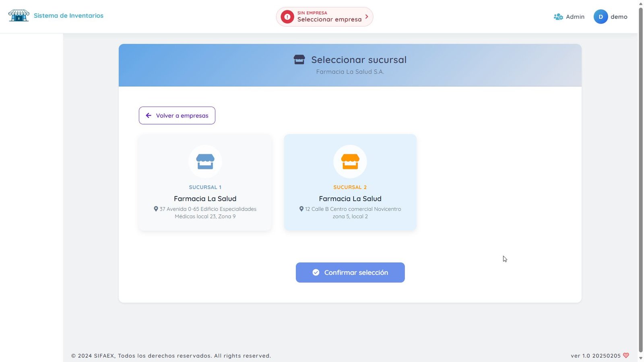
Task: Expand the chevron next to Seleccionar empresa
Action: point(367,16)
